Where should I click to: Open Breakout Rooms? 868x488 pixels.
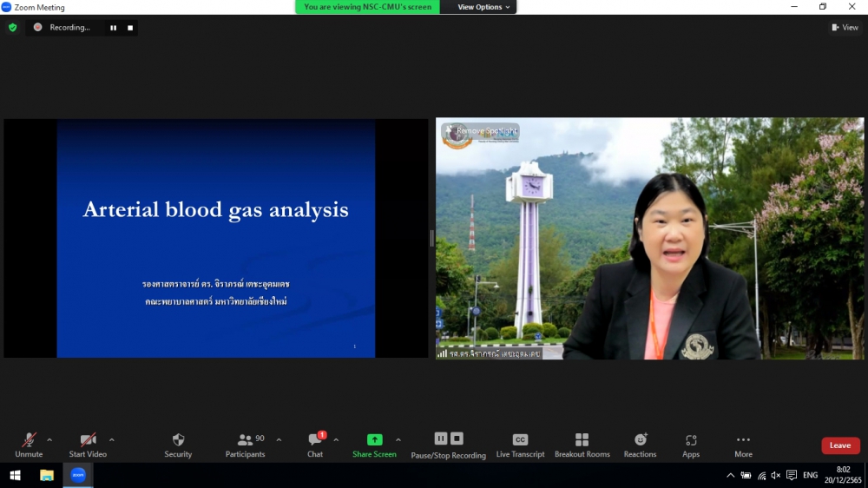coord(582,445)
